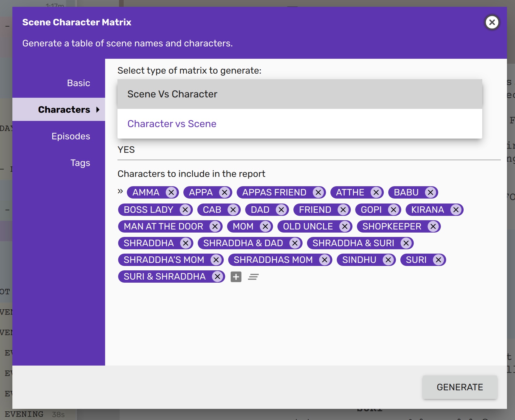Remove MAN AT THE DOOR tag
Viewport: 515px width, 420px height.
pos(215,226)
